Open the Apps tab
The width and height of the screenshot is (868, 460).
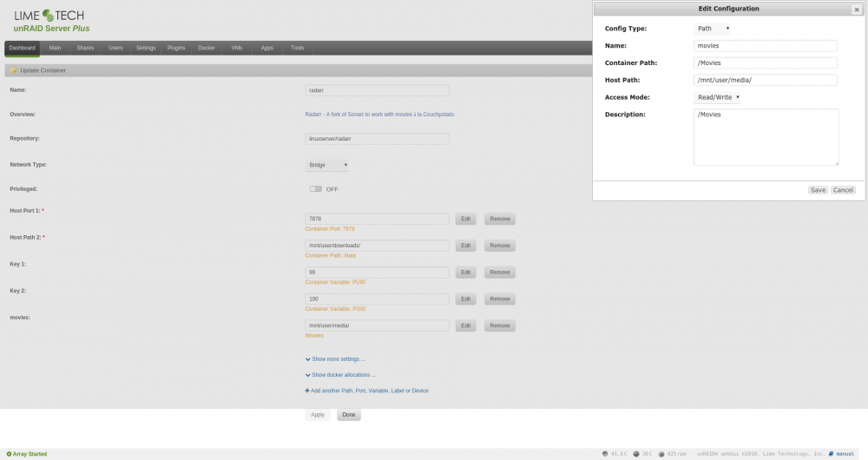pos(266,48)
